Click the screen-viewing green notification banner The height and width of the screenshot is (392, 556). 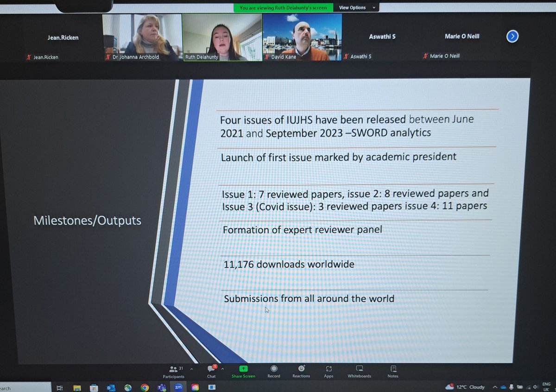(x=283, y=7)
